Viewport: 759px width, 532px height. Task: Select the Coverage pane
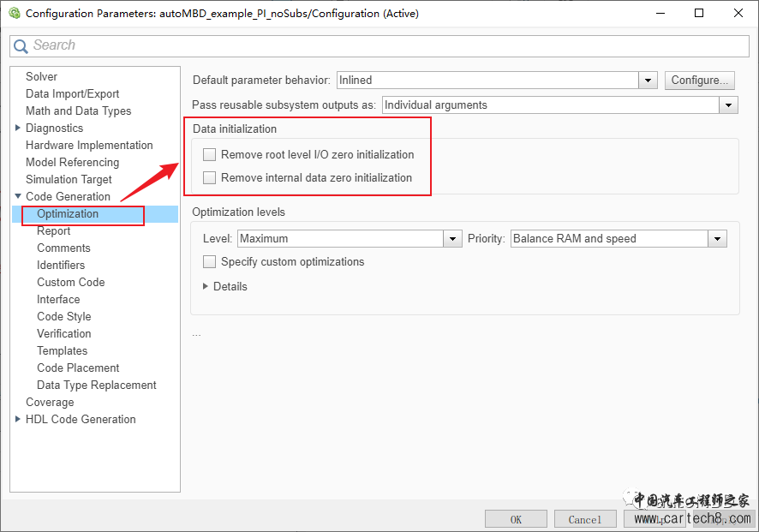click(x=50, y=403)
